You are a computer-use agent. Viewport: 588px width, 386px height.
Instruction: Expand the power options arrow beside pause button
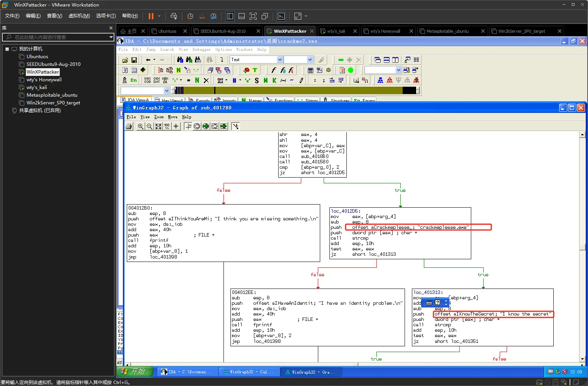click(x=159, y=16)
